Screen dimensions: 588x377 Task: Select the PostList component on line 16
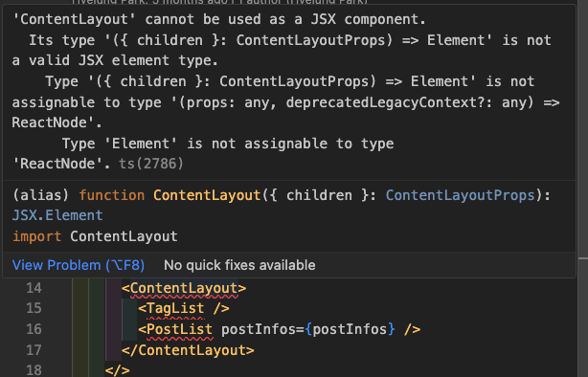[x=179, y=329]
